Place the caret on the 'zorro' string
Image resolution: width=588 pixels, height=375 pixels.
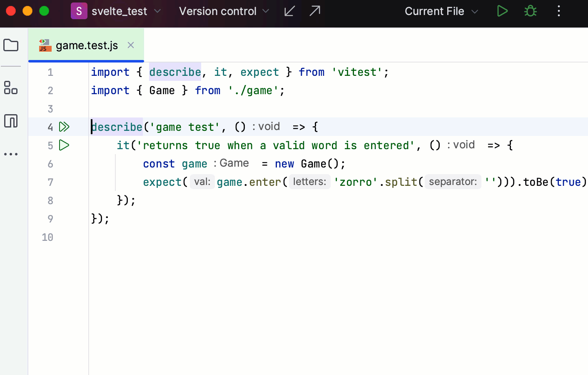(x=355, y=182)
